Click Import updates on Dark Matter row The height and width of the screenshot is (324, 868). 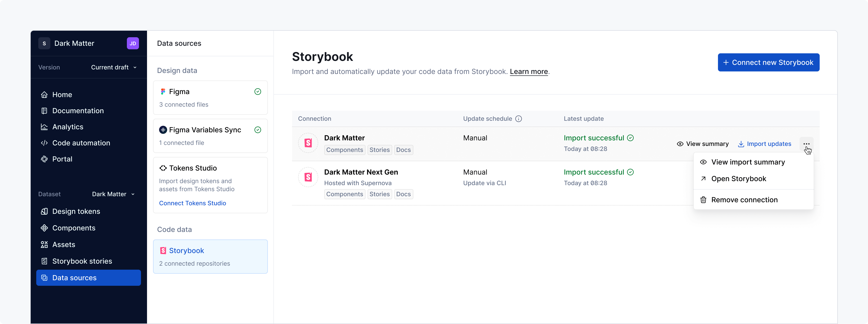764,144
